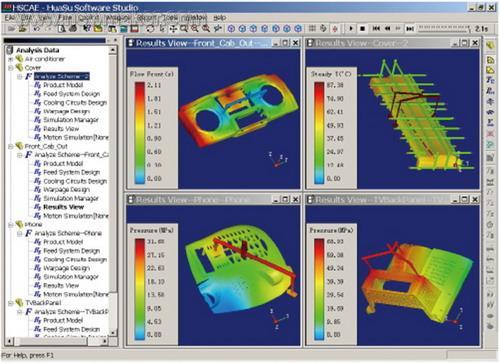Activate the zoom window tool

[184, 29]
